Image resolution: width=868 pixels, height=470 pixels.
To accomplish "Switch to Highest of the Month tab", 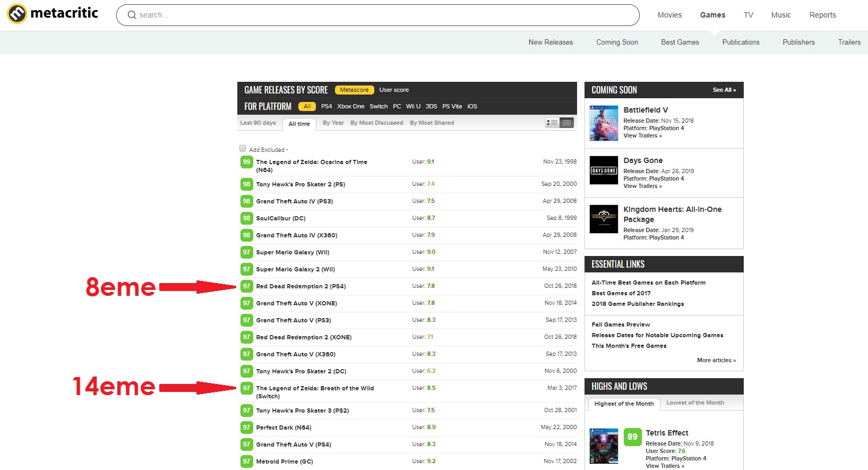I will [x=624, y=404].
